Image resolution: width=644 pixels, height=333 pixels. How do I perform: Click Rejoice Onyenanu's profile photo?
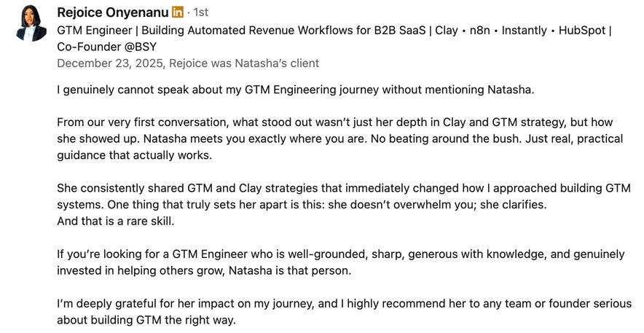point(30,23)
